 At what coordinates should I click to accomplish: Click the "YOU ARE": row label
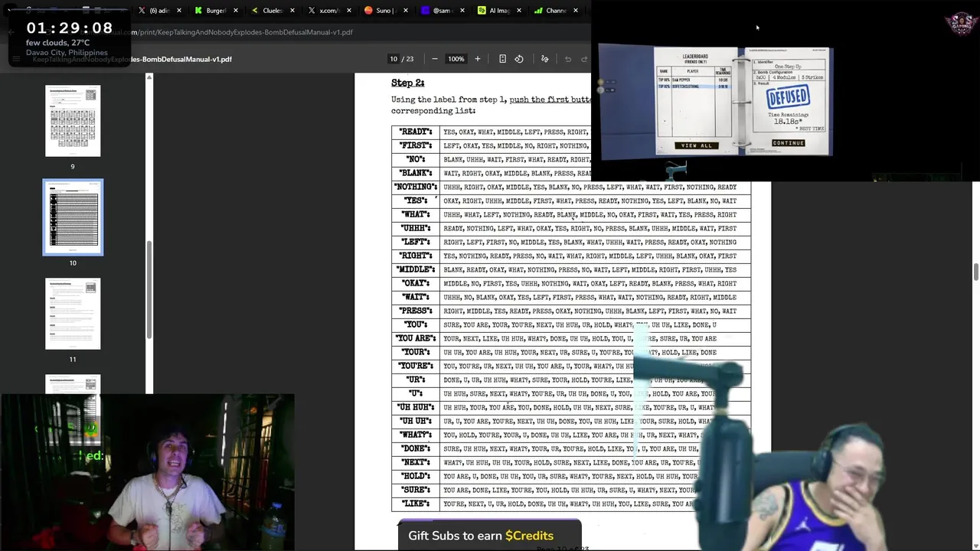416,338
